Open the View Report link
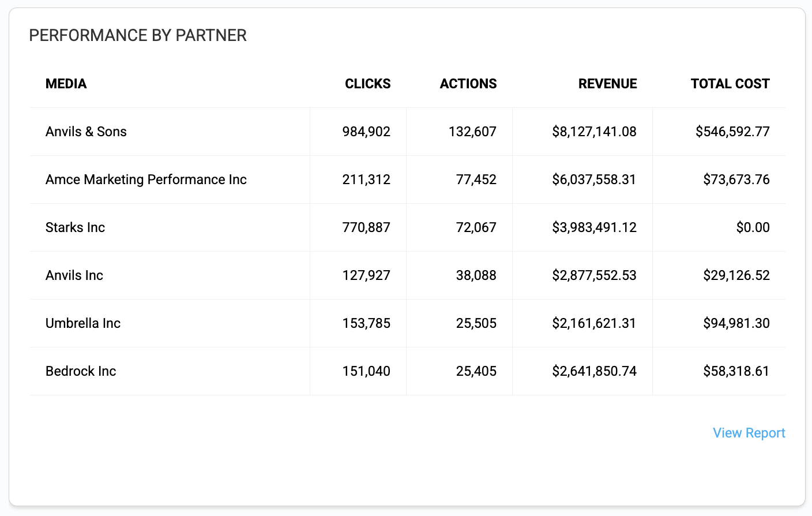 (x=749, y=433)
